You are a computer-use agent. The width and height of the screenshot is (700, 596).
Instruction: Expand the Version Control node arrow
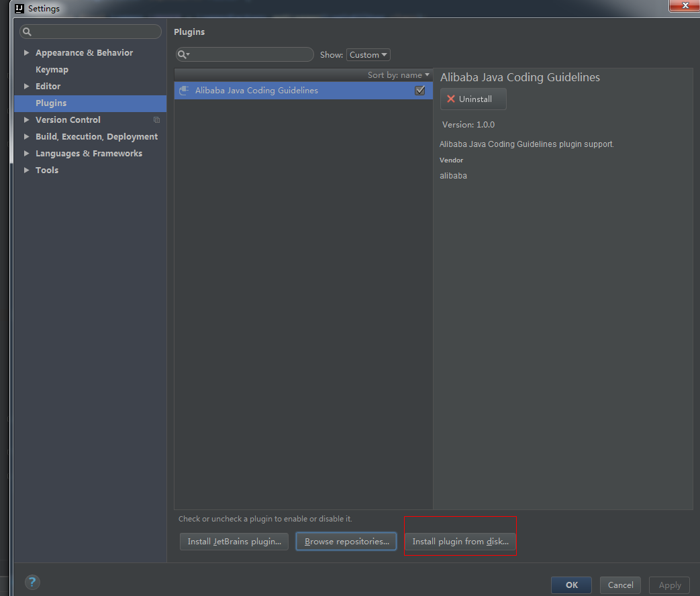(x=26, y=119)
